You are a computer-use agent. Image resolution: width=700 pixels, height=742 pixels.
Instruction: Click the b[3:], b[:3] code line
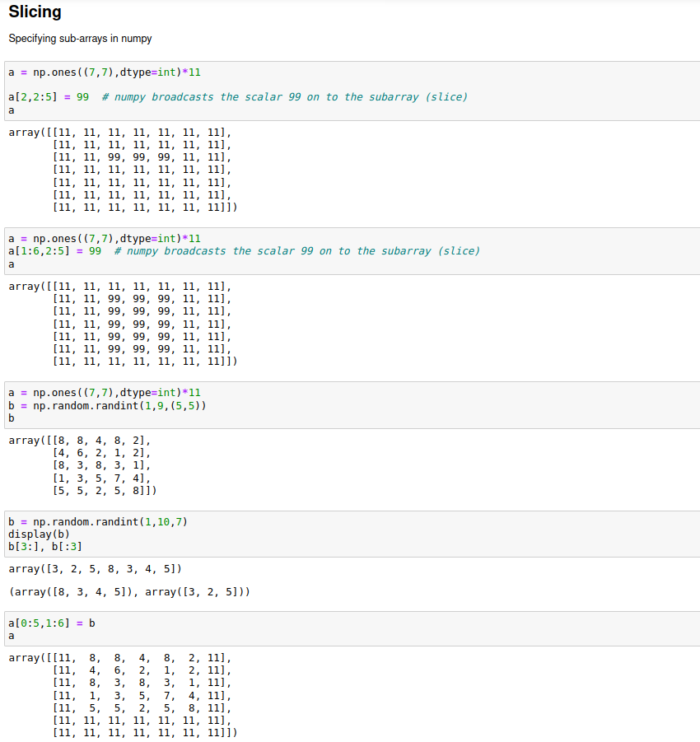[45, 547]
